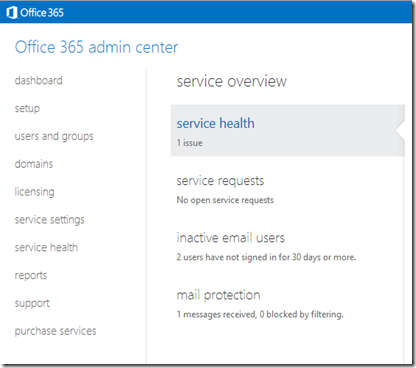Go to setup in the sidebar
Image resolution: width=416 pixels, height=368 pixels.
27,109
